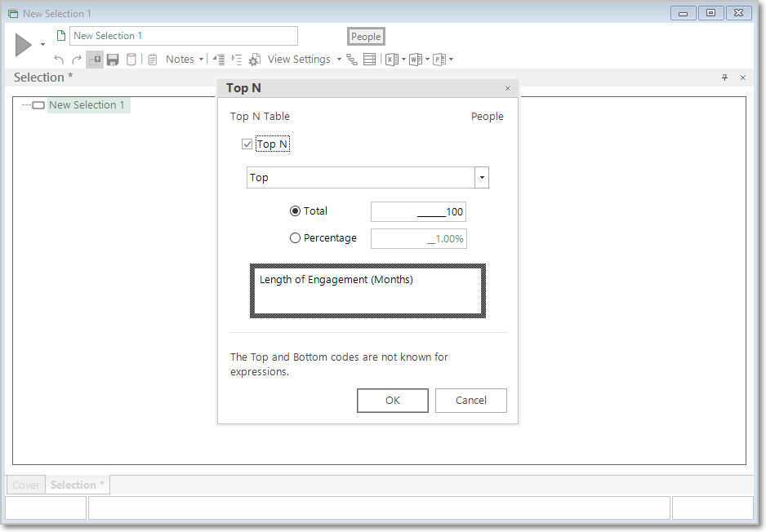Click the Top N Table label

[x=260, y=117]
